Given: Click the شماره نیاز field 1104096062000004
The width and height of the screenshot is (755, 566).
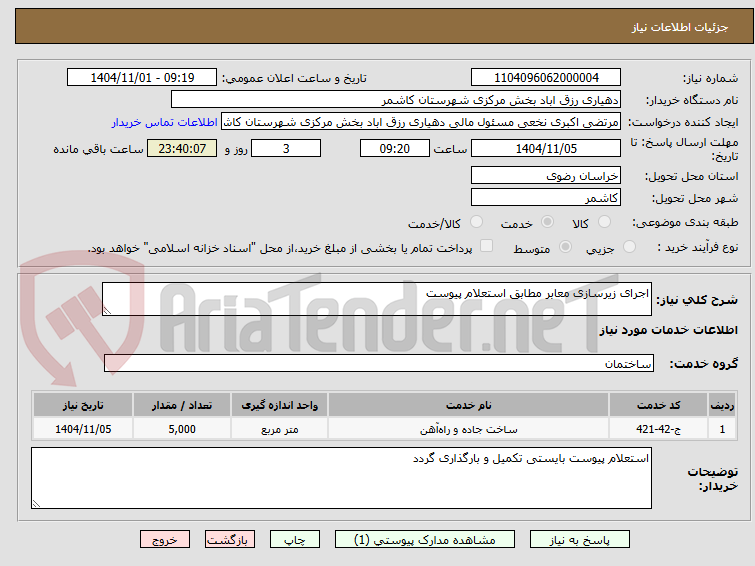Looking at the screenshot, I should (x=546, y=78).
